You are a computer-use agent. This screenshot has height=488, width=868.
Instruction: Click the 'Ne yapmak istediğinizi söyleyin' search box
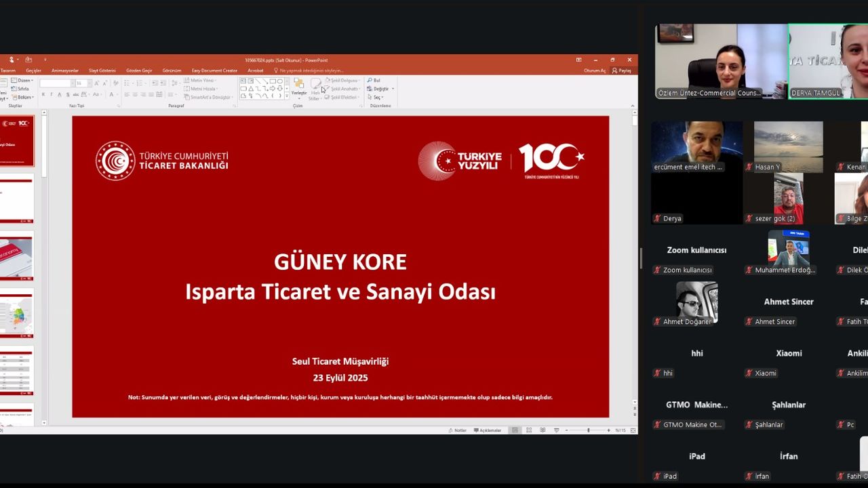[309, 70]
